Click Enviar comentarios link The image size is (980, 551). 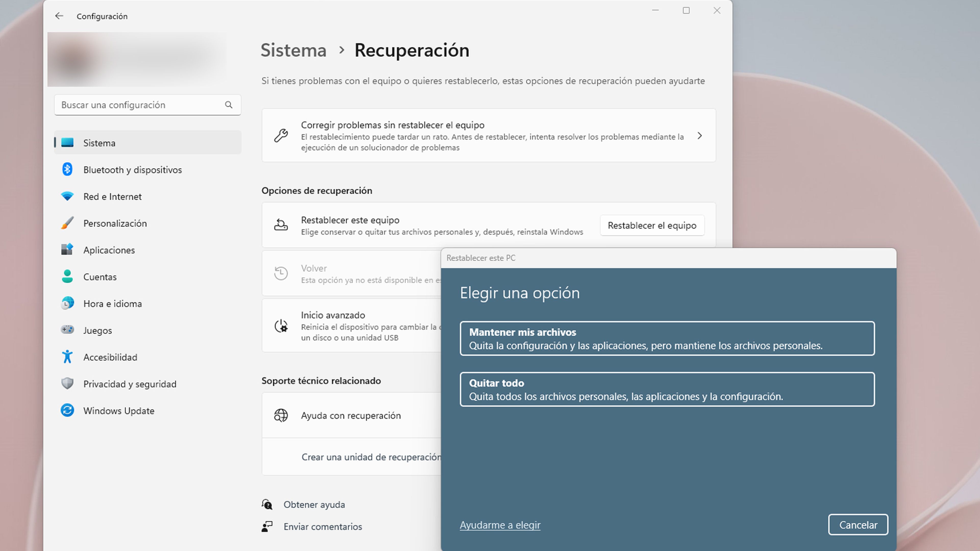[x=323, y=527]
